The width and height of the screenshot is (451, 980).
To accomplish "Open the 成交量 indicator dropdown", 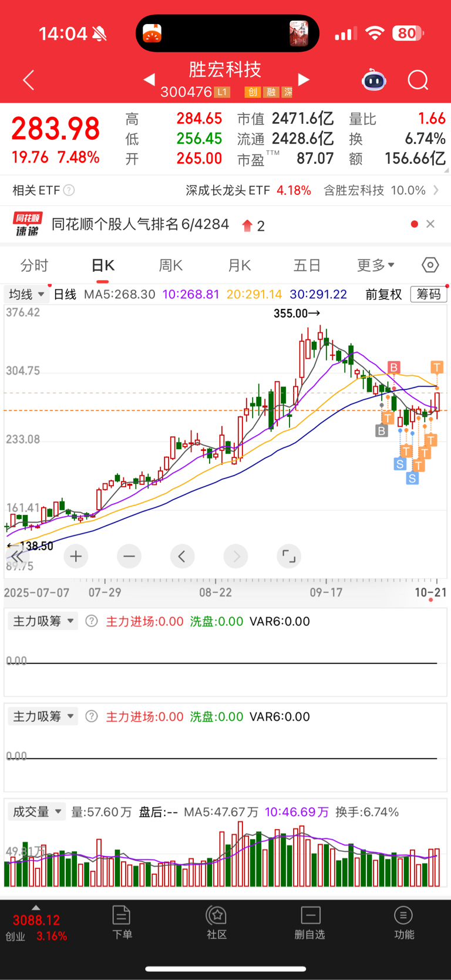I will pyautogui.click(x=37, y=812).
